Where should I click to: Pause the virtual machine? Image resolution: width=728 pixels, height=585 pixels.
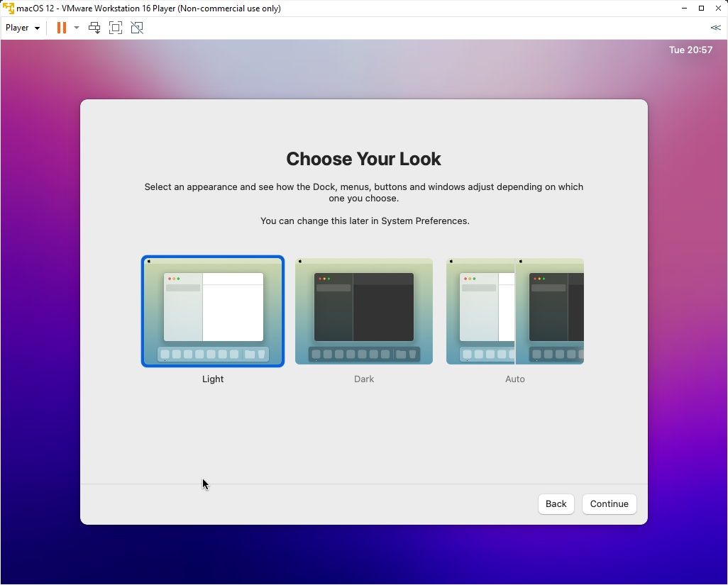tap(61, 28)
